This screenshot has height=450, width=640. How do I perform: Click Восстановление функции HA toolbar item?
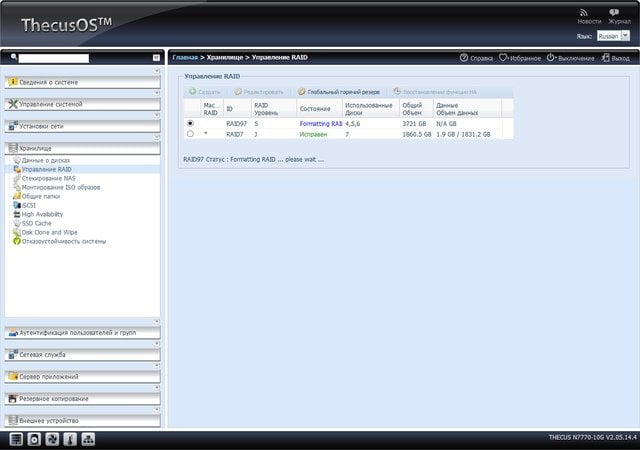point(435,92)
